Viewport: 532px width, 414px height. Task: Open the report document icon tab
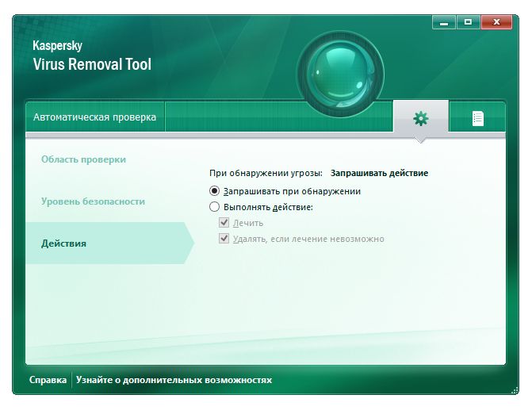tap(478, 118)
